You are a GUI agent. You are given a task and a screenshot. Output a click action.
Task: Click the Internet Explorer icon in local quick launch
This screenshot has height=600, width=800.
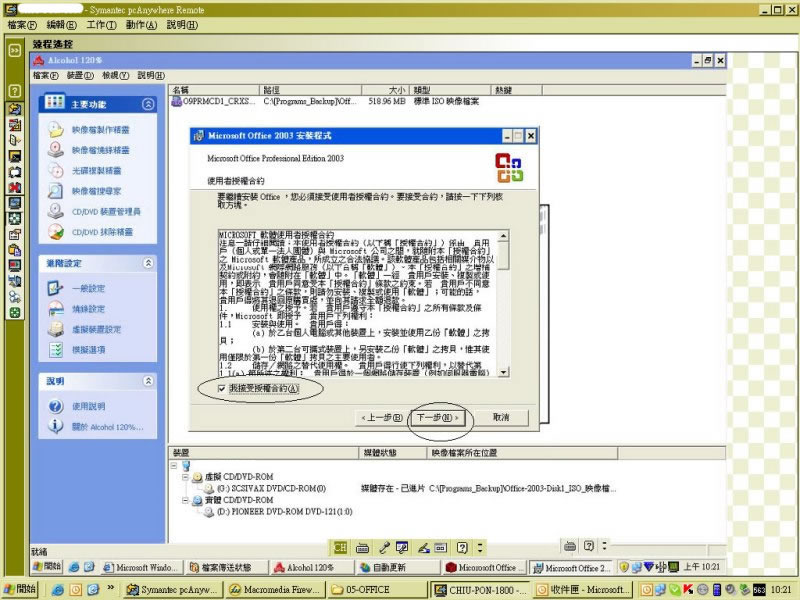[x=58, y=590]
